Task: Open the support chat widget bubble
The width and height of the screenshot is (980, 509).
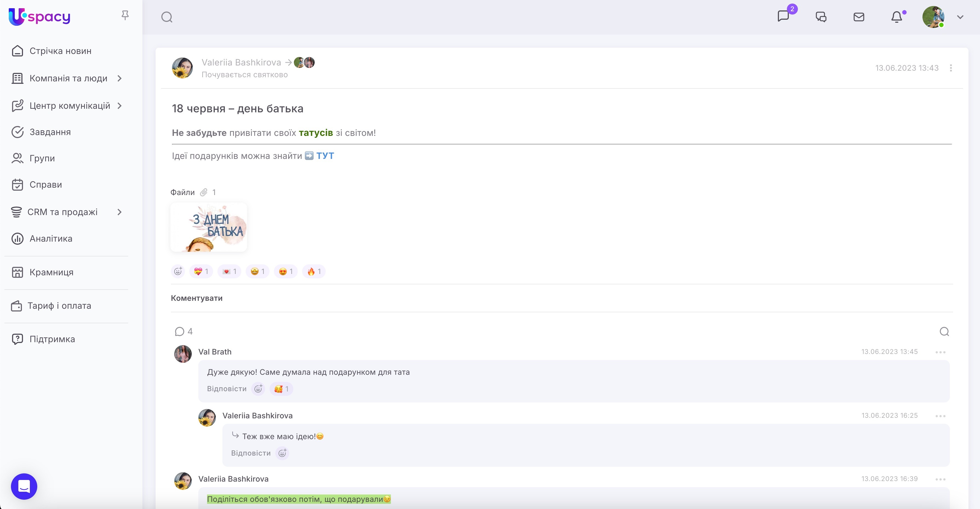Action: [x=24, y=486]
